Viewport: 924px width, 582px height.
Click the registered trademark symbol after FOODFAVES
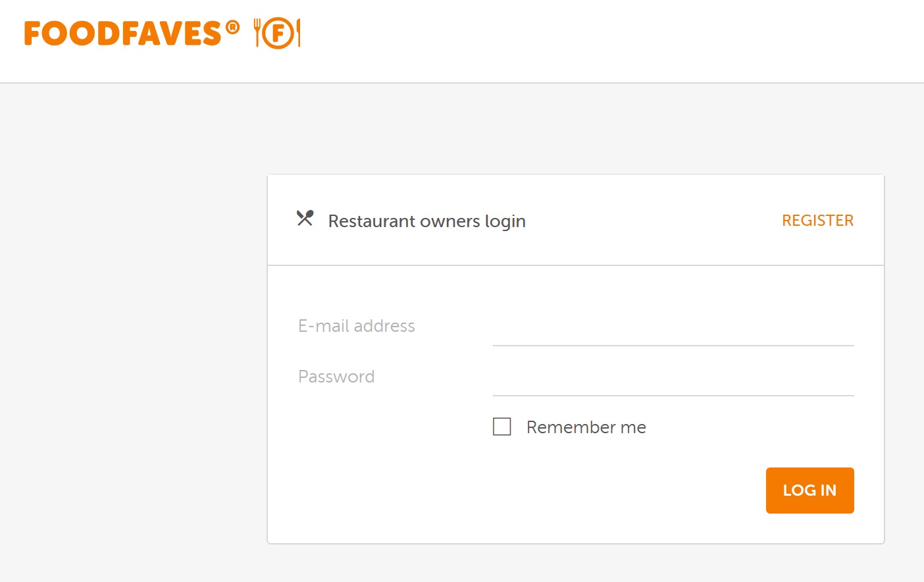(232, 27)
